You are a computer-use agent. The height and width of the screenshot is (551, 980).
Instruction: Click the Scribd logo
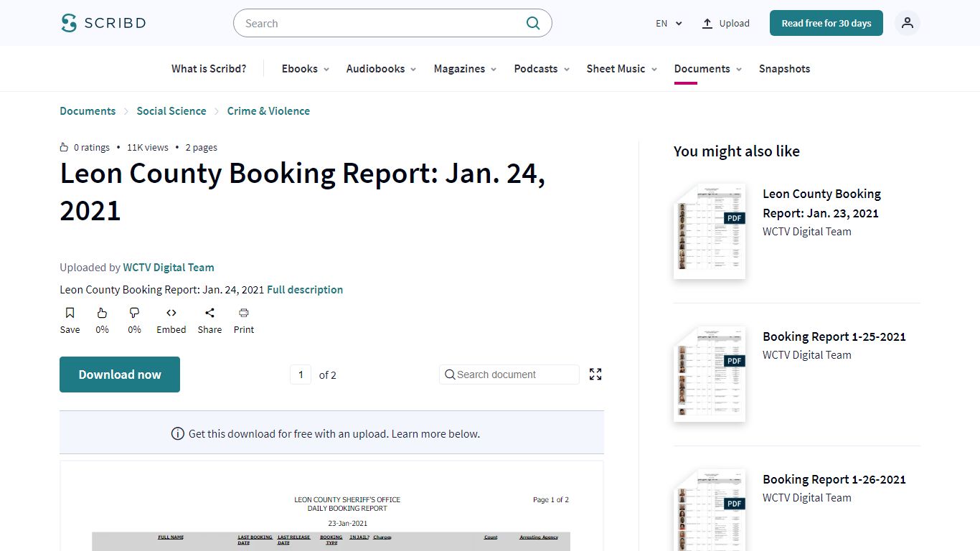coord(103,23)
